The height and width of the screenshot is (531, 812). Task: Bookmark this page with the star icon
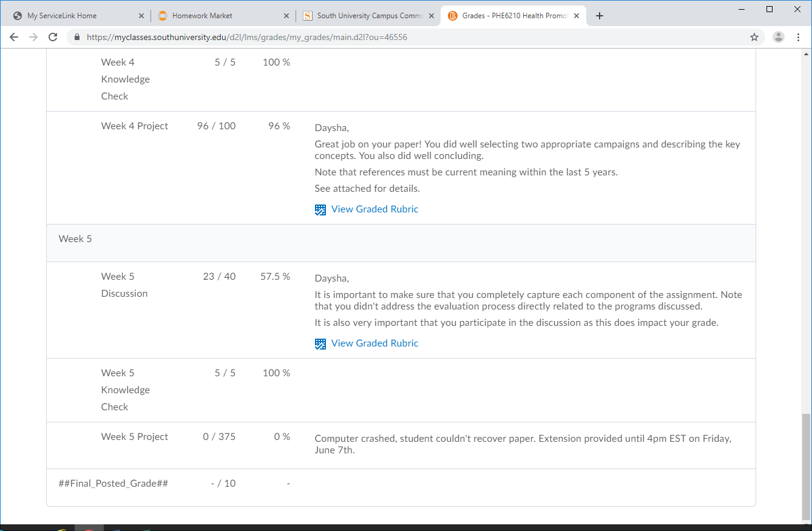(x=754, y=37)
